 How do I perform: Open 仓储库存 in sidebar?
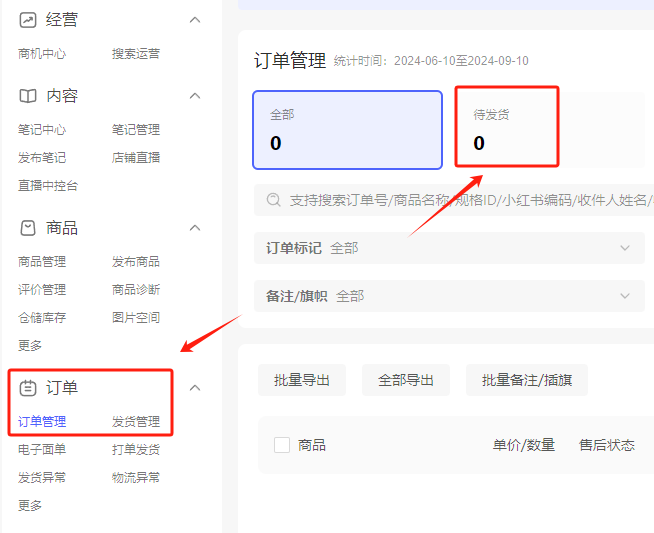[x=42, y=318]
